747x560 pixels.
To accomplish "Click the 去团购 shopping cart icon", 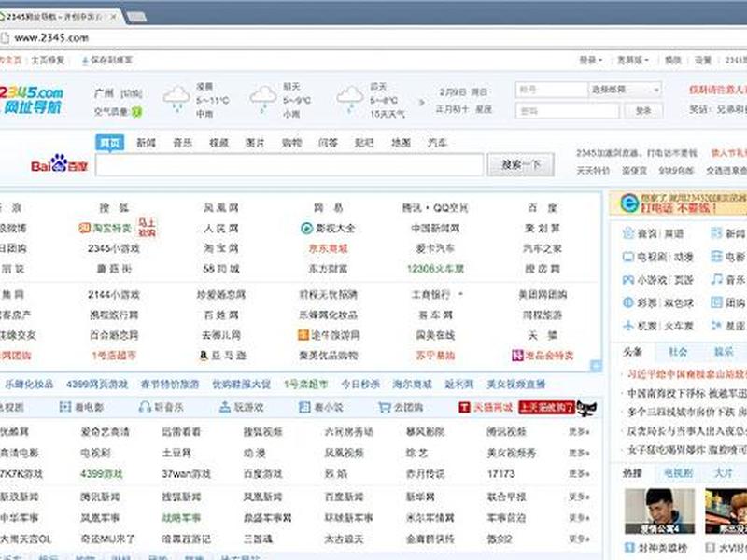I will pos(385,407).
